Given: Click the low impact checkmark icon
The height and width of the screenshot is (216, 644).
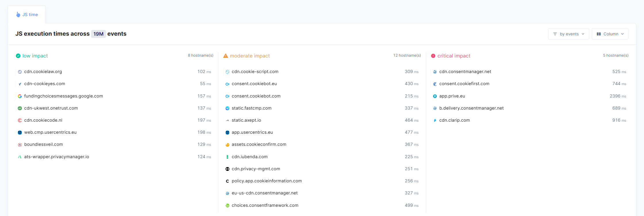Looking at the screenshot, I should tap(18, 56).
